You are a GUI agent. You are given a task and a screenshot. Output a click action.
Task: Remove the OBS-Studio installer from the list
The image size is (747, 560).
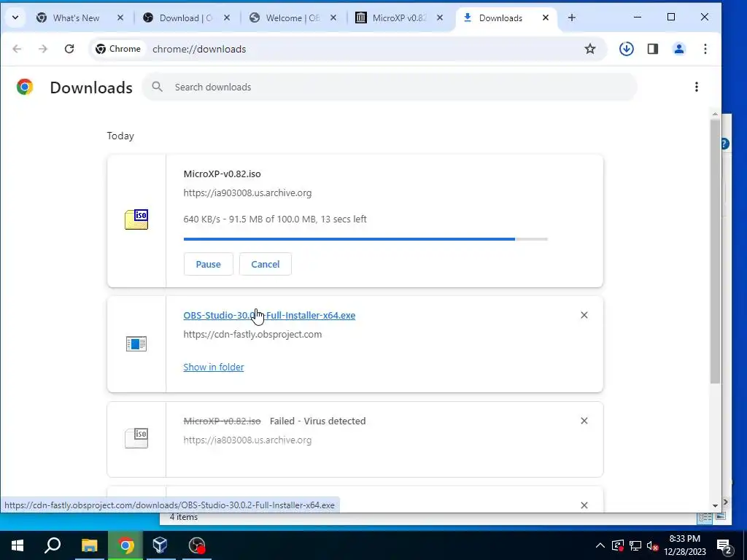click(584, 315)
